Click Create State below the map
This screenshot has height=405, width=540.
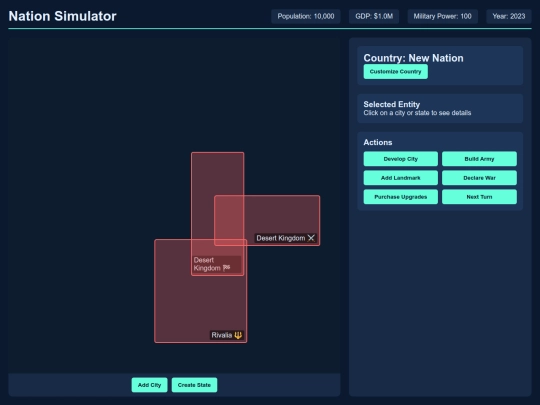(194, 385)
